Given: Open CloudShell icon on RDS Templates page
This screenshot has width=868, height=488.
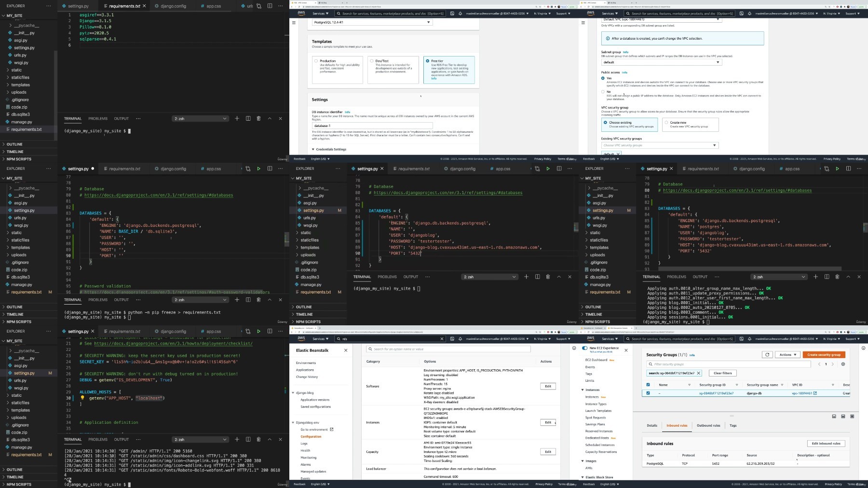Looking at the screenshot, I should (x=452, y=14).
